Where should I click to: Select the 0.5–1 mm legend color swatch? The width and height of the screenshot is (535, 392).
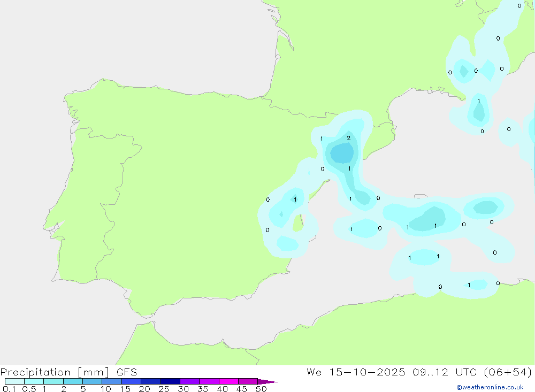tap(34, 381)
